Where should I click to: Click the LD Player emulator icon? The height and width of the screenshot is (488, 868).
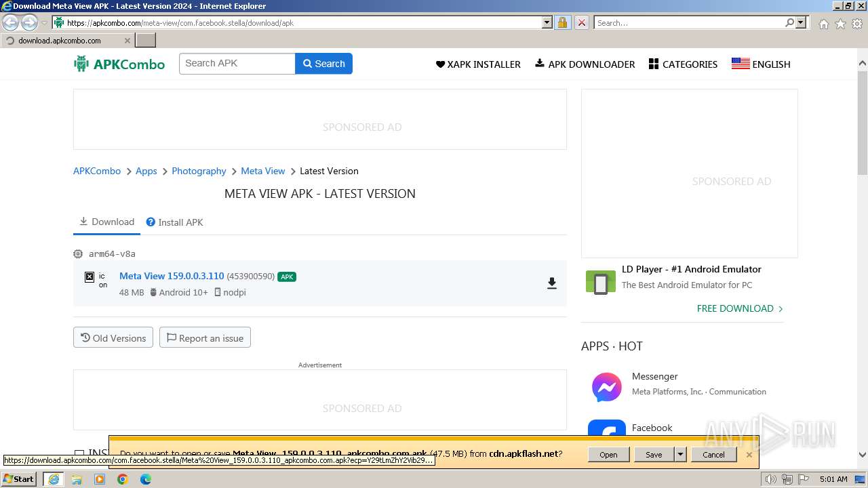tap(600, 283)
